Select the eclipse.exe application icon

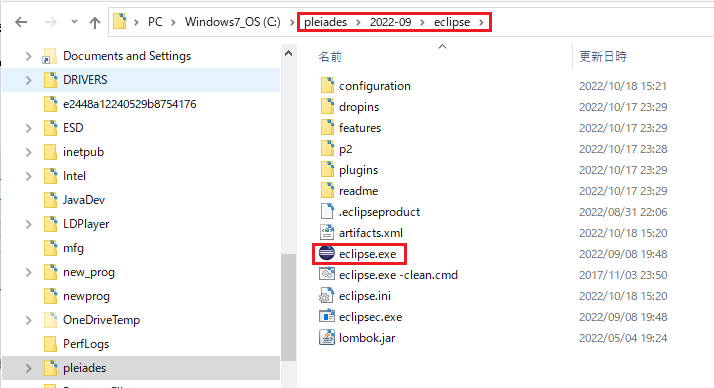327,253
